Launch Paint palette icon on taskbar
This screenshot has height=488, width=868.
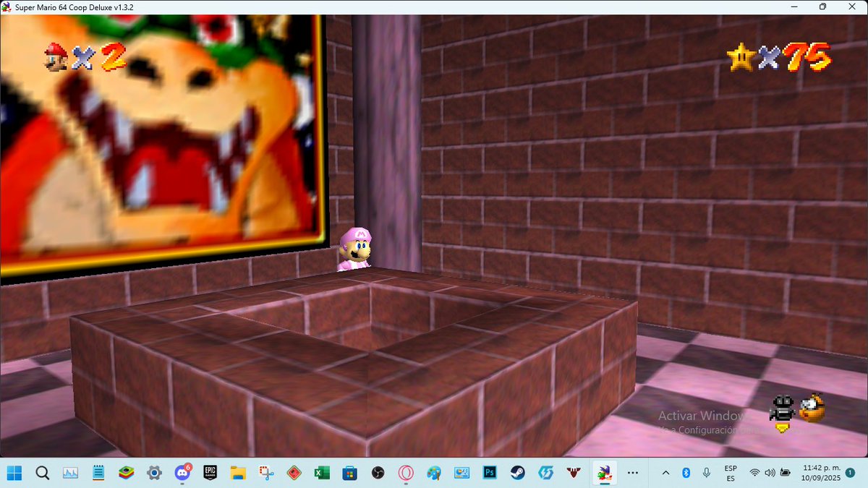(433, 474)
